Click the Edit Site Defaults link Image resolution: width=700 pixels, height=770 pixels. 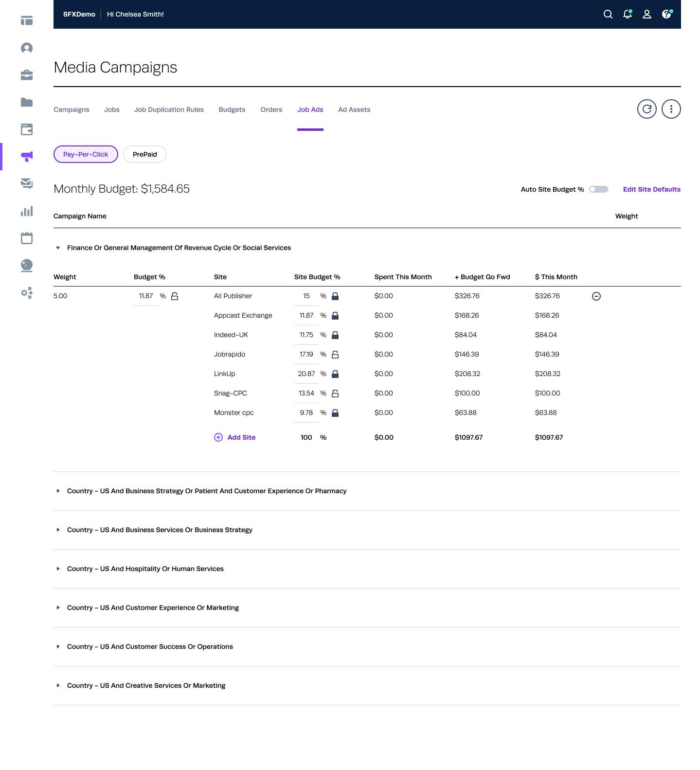(651, 189)
